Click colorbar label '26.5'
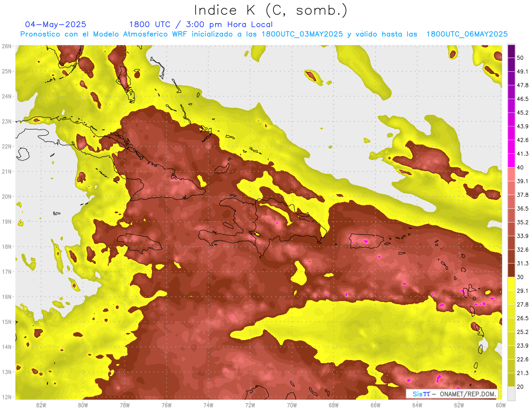 click(x=523, y=318)
